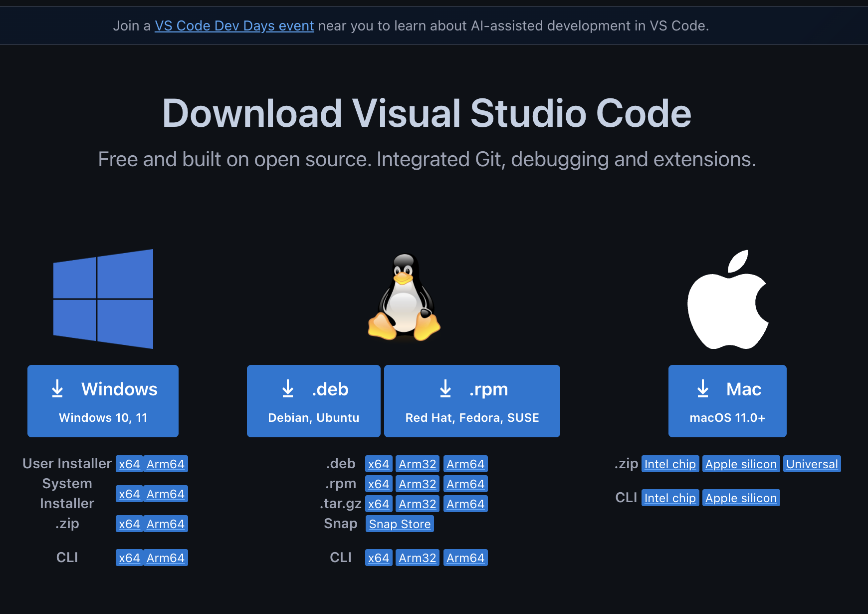Click the download arrow in .deb button
Image resolution: width=868 pixels, height=614 pixels.
[x=288, y=388]
